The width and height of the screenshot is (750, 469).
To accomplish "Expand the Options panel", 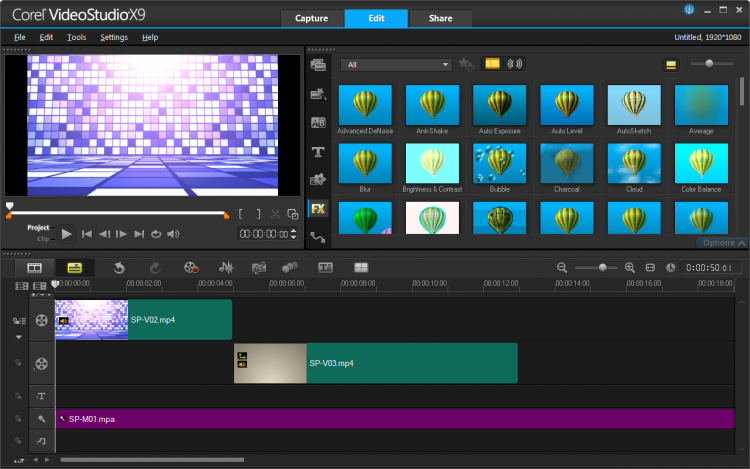I will pyautogui.click(x=722, y=243).
